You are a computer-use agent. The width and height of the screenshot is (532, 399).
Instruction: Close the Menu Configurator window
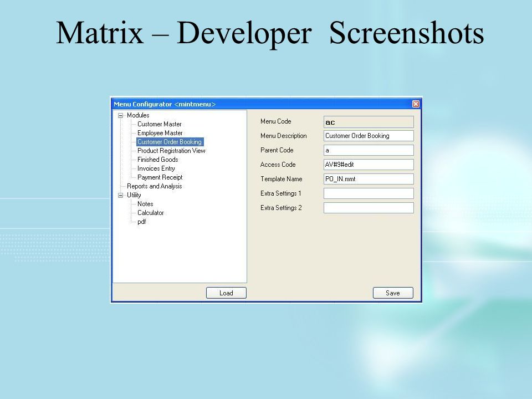point(416,104)
